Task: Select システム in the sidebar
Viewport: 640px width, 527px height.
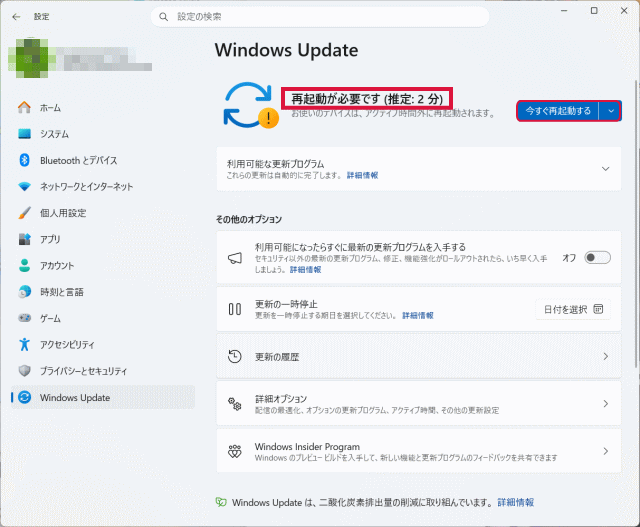Action: pyautogui.click(x=103, y=134)
